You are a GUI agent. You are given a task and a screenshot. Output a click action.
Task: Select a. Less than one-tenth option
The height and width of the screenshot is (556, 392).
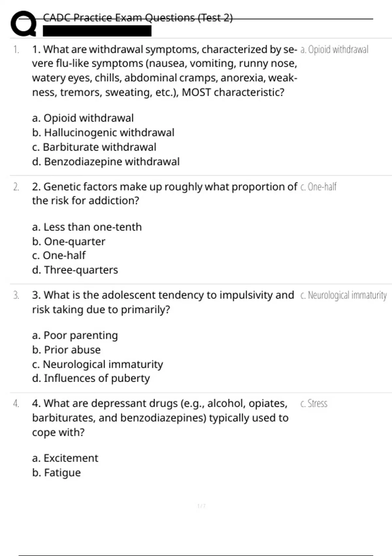87,227
